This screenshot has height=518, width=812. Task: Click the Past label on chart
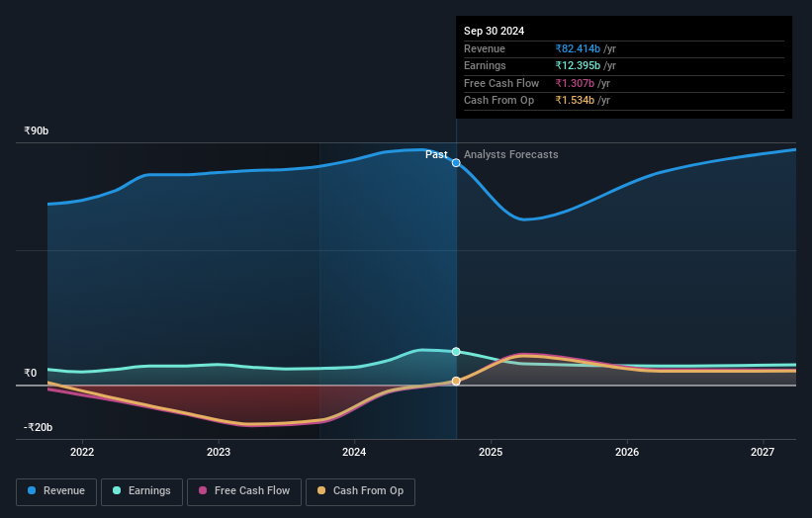coord(436,154)
